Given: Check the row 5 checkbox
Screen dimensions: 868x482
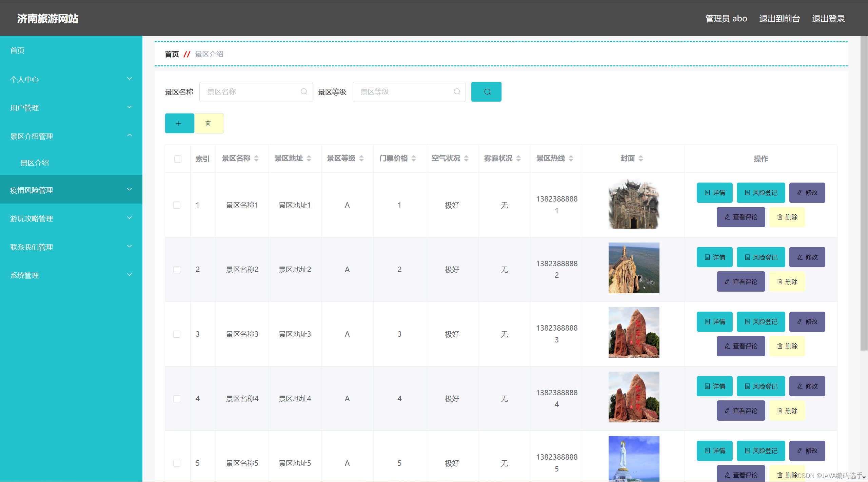Looking at the screenshot, I should (x=177, y=463).
